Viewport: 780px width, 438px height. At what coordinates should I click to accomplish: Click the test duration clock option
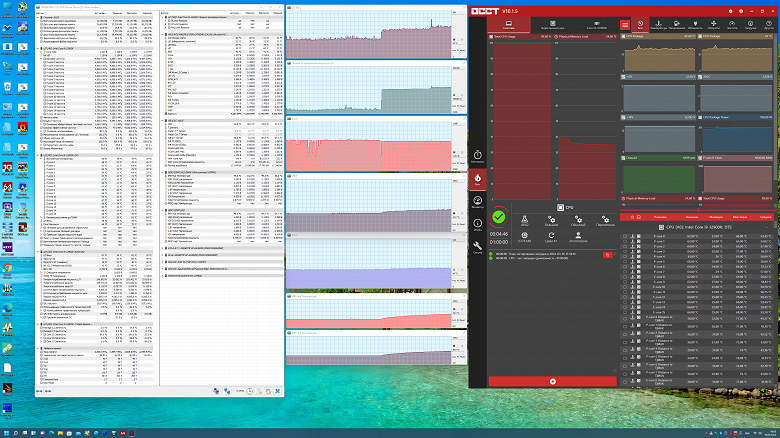(524, 237)
